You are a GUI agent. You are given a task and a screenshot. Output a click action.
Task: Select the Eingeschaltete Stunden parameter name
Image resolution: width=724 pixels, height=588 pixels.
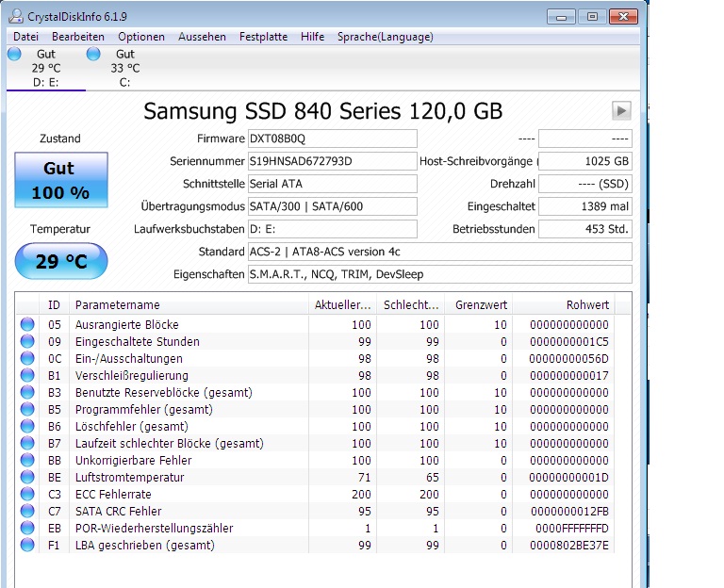pos(138,341)
